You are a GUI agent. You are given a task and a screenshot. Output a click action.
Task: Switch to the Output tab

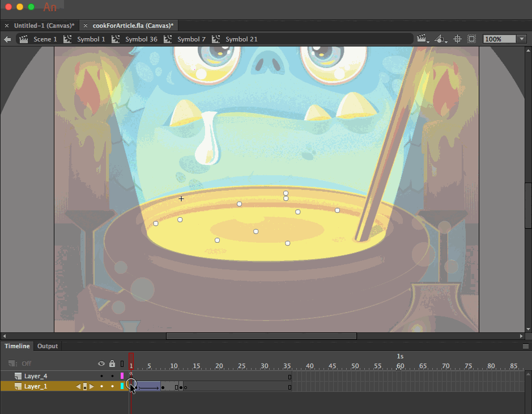tap(47, 346)
